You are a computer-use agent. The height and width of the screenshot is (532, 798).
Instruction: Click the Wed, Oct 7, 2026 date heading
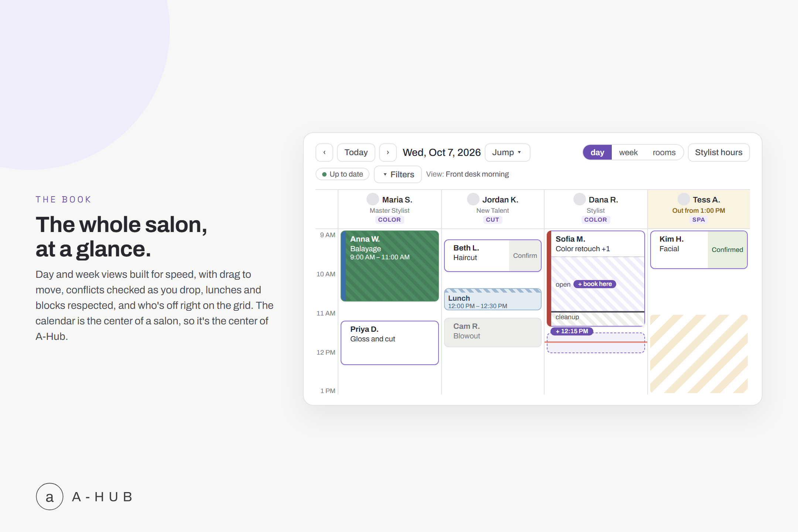pos(441,153)
